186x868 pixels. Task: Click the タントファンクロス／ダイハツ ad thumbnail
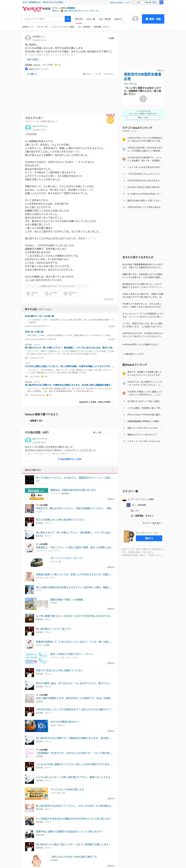click(37, 562)
